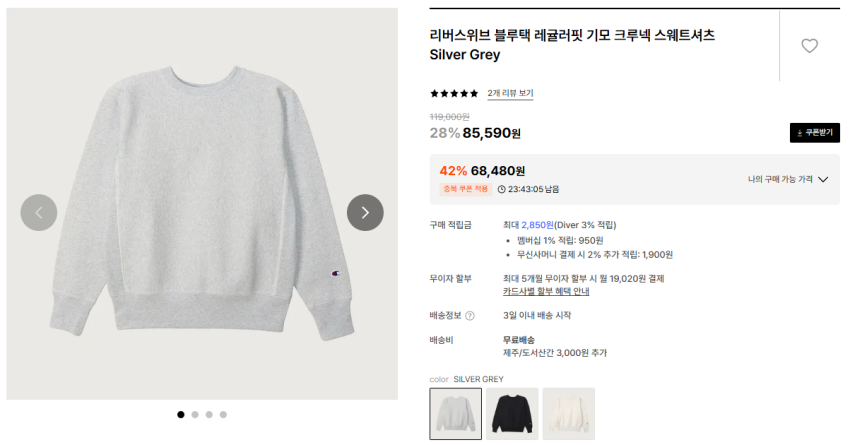Screen dimensions: 850x445
Task: Select the first image carousel dot
Action: point(181,414)
